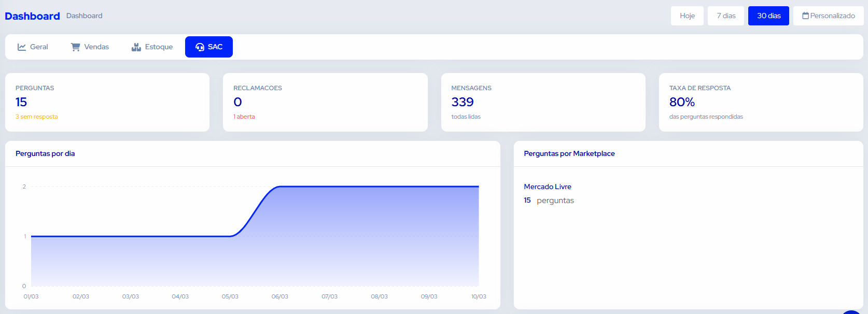Select the 7 dias range
Image resolution: width=868 pixels, height=314 pixels.
[726, 16]
